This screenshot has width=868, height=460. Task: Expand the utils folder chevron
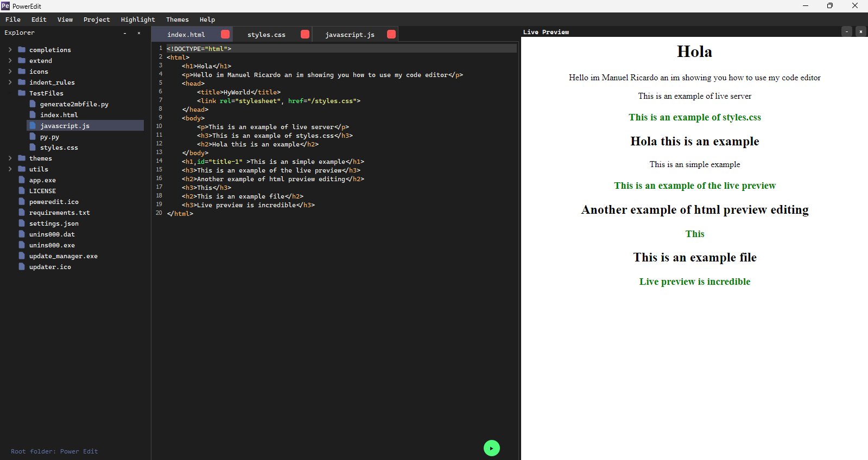pyautogui.click(x=10, y=169)
